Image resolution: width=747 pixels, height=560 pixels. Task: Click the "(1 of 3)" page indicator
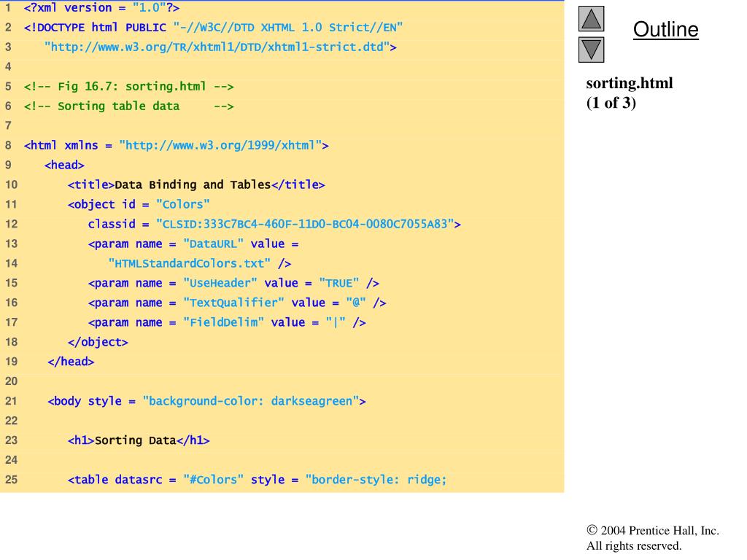point(611,103)
